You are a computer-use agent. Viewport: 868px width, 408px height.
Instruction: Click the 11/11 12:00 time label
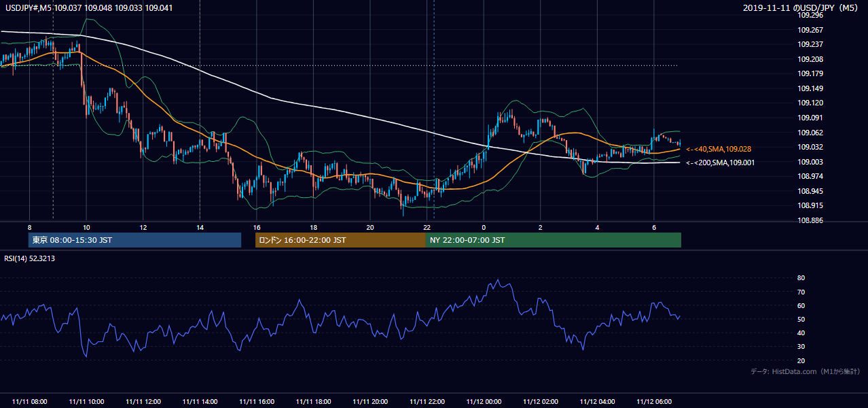pyautogui.click(x=143, y=402)
